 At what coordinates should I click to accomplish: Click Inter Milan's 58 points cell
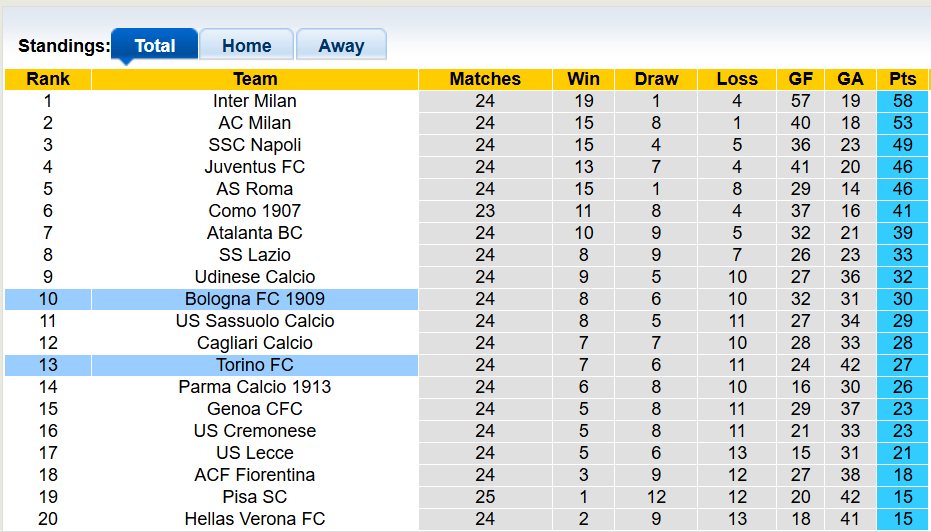point(902,101)
